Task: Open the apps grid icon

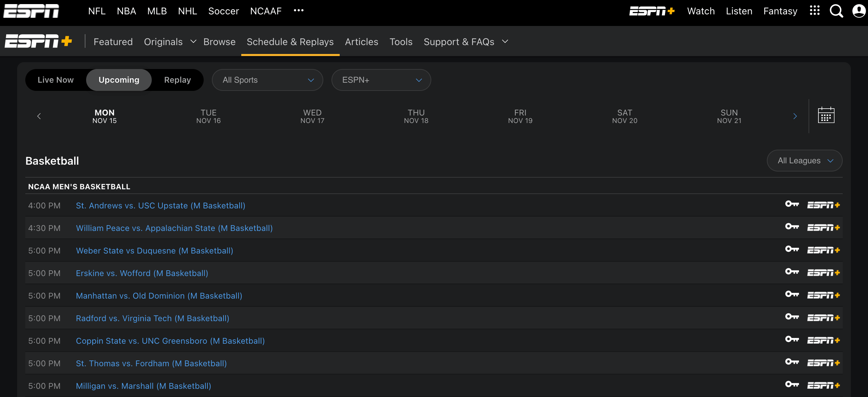Action: click(x=815, y=11)
